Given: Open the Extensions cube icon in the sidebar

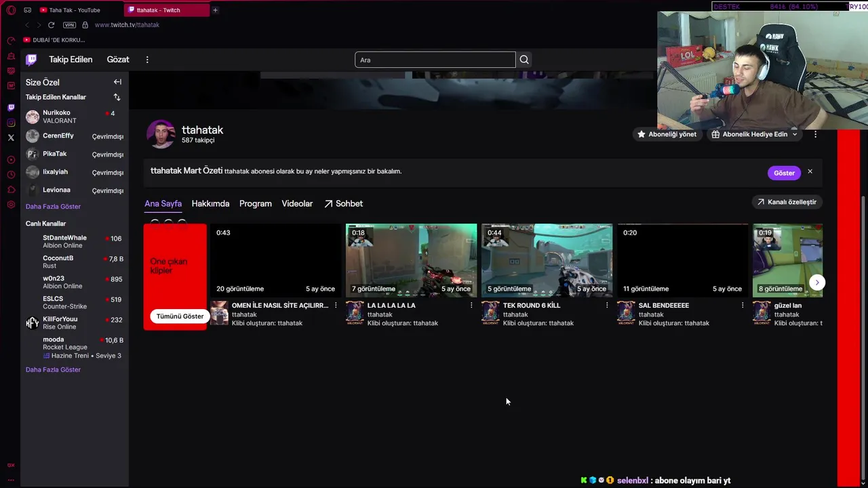Looking at the screenshot, I should [11, 190].
